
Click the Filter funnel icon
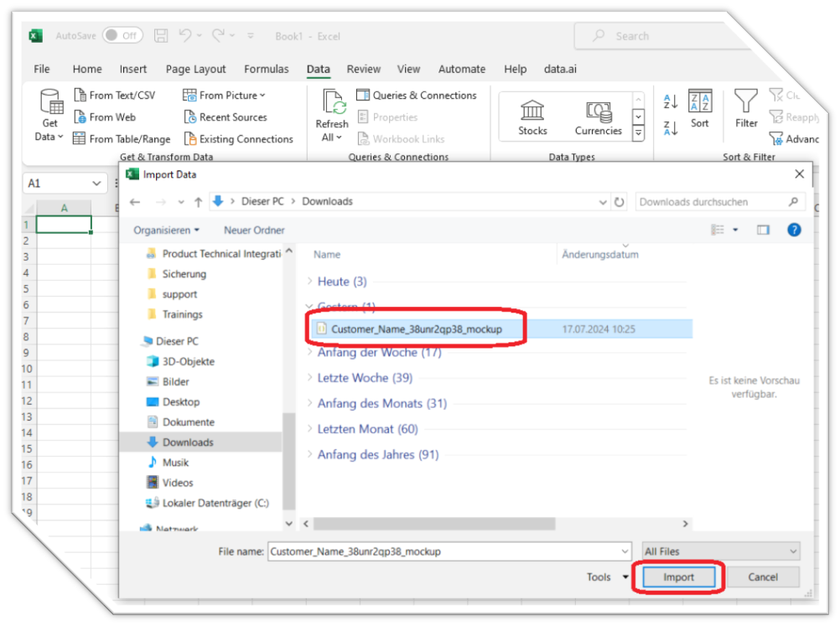746,104
